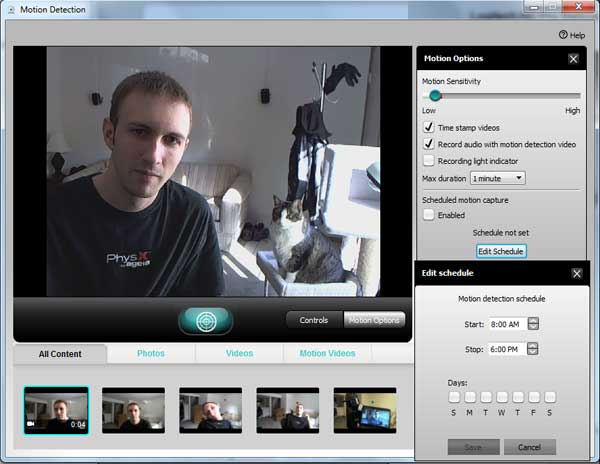600x464 pixels.
Task: Click the Start time spinner arrows
Action: point(533,324)
